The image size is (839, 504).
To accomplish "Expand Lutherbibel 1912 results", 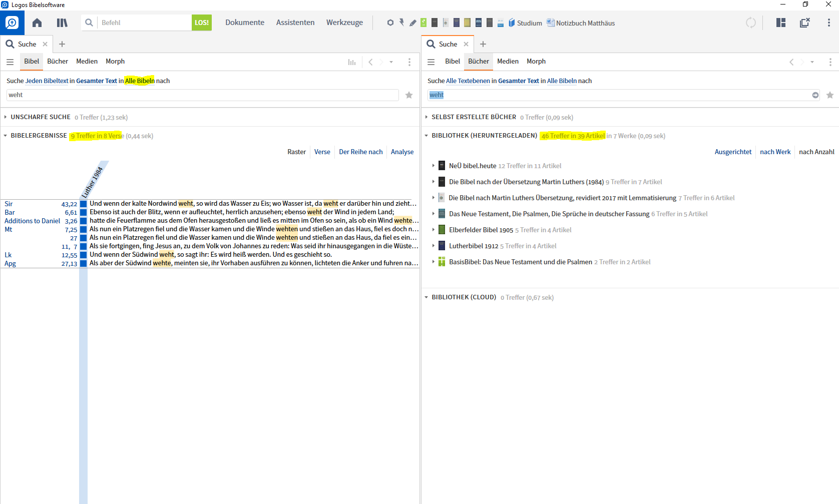I will tap(434, 246).
